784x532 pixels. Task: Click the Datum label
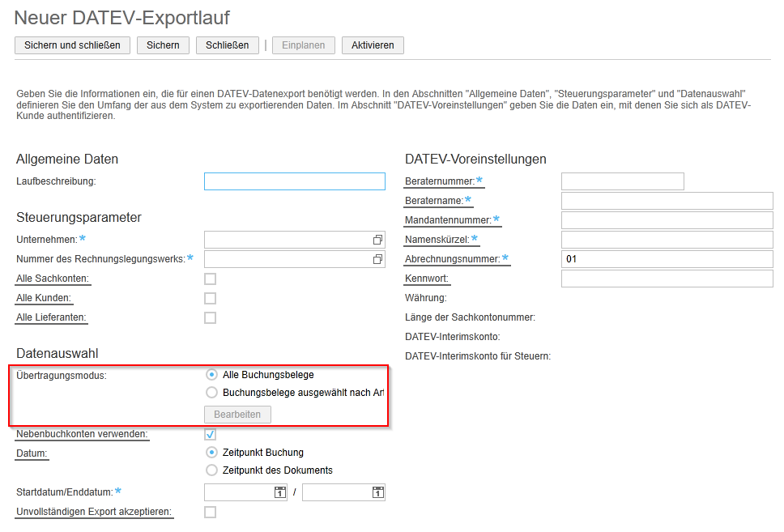pyautogui.click(x=32, y=453)
